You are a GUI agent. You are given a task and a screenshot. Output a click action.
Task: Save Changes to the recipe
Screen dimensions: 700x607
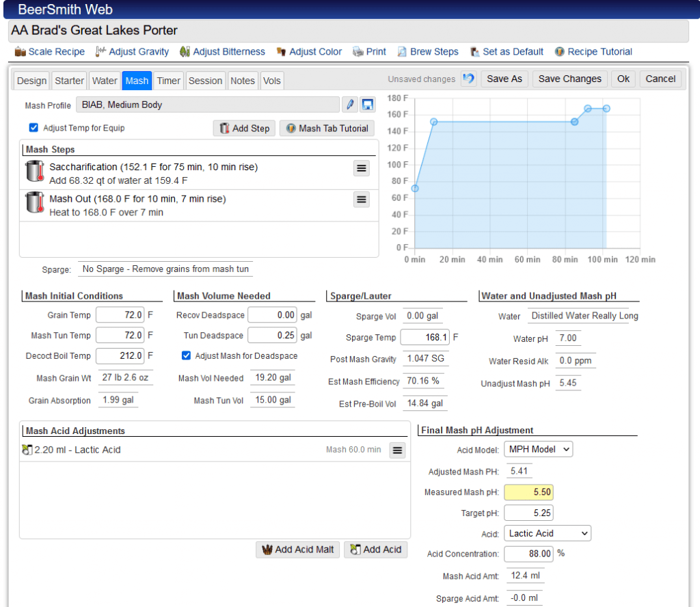[569, 79]
